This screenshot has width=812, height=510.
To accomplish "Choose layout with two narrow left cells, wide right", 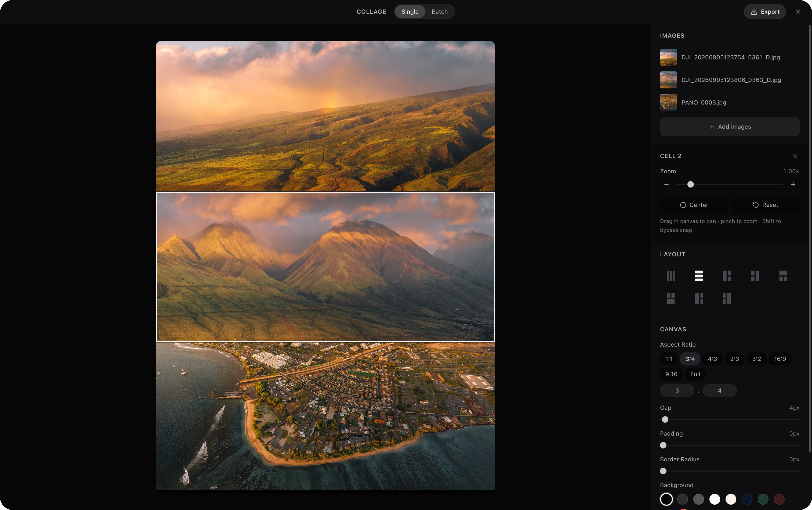I will point(727,299).
